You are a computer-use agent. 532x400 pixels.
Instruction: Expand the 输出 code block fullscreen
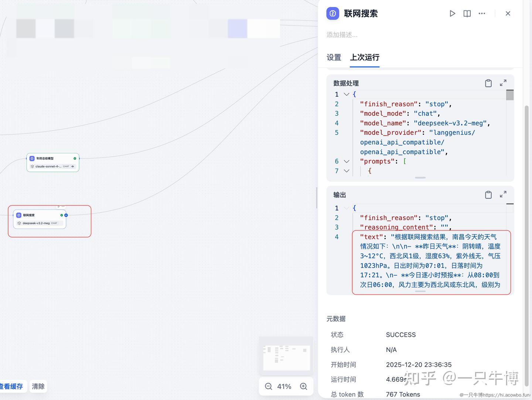[x=503, y=195]
